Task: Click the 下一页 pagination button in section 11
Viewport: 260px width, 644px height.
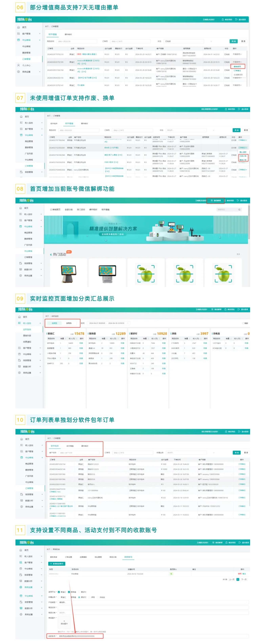Action: pos(244,579)
